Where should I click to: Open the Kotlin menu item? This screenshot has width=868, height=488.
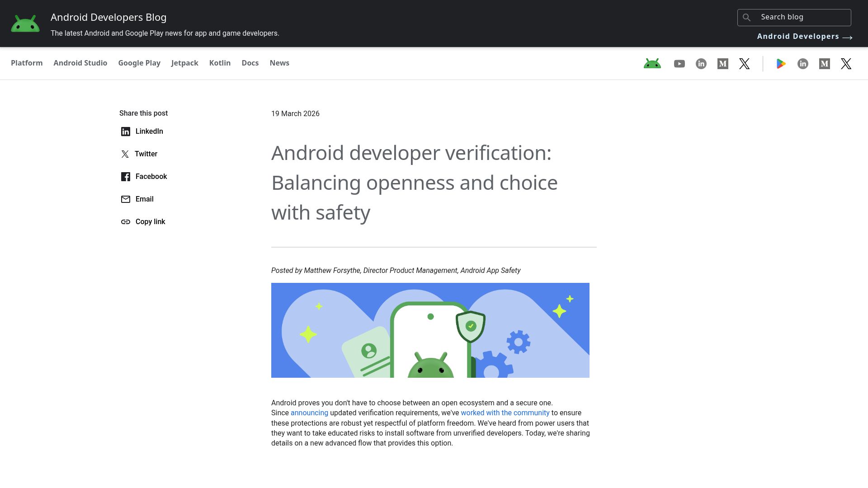220,63
